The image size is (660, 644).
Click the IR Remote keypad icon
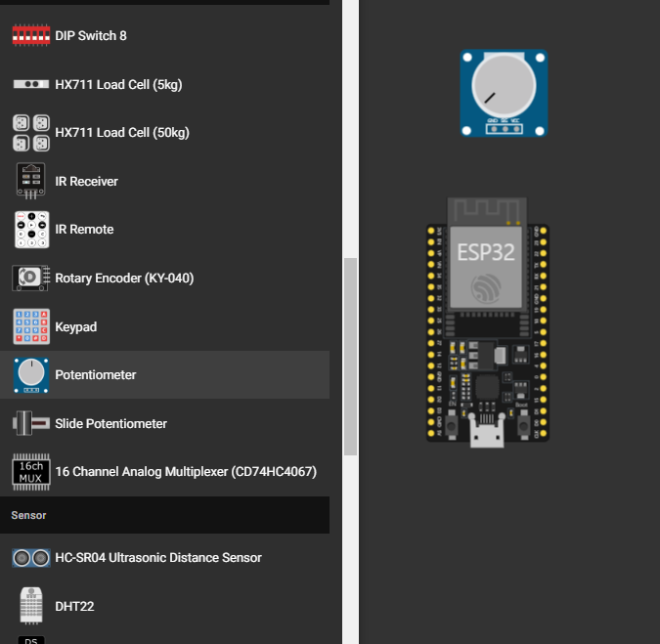pyautogui.click(x=31, y=230)
